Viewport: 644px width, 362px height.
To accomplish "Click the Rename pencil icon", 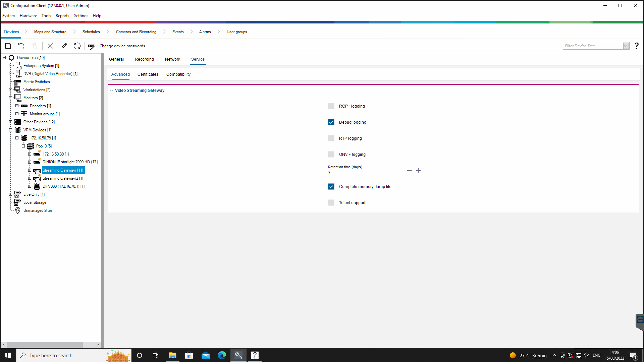I will (64, 46).
